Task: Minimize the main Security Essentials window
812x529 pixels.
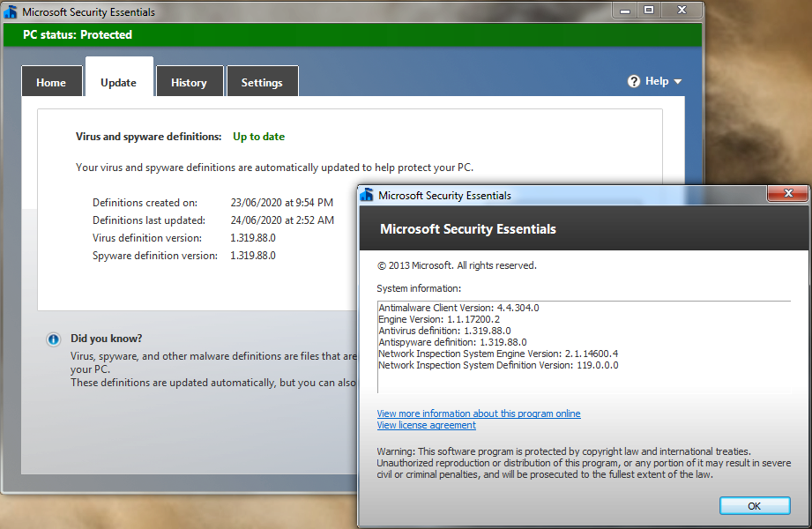Action: tap(625, 10)
